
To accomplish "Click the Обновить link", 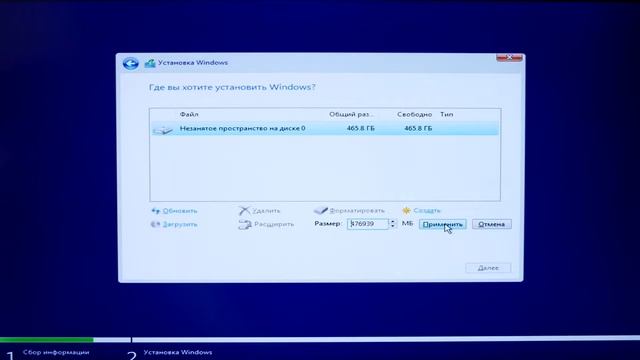I will tap(180, 211).
